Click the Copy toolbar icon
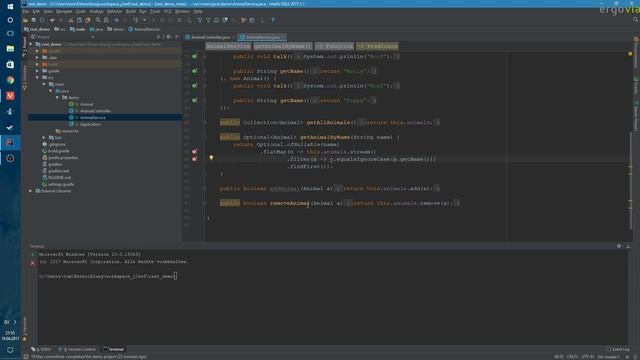 tap(79, 20)
